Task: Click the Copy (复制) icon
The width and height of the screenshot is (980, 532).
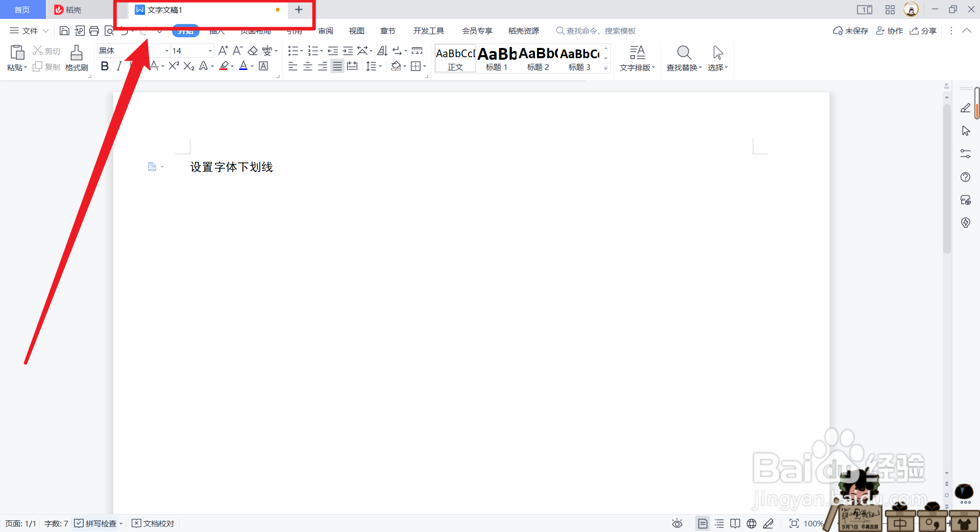Action: [x=37, y=67]
